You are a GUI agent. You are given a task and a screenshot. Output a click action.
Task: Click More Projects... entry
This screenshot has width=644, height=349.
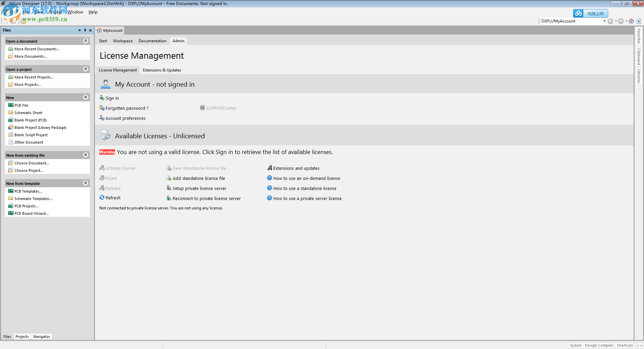28,85
